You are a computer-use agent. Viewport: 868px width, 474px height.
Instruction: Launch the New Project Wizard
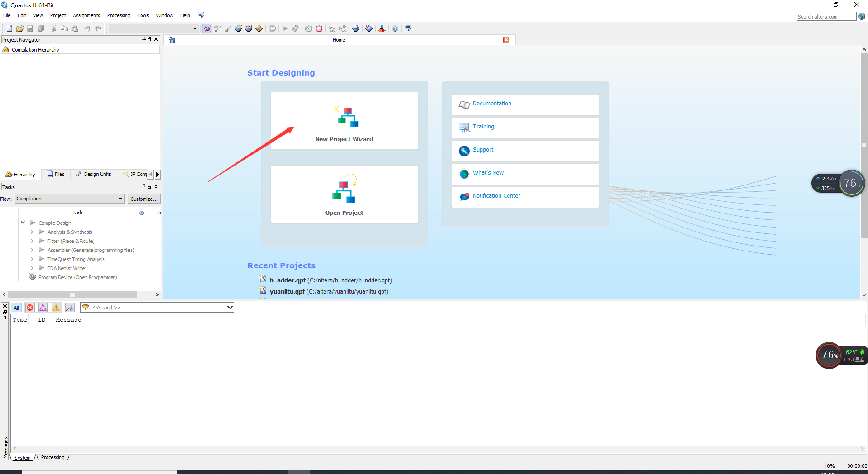344,121
